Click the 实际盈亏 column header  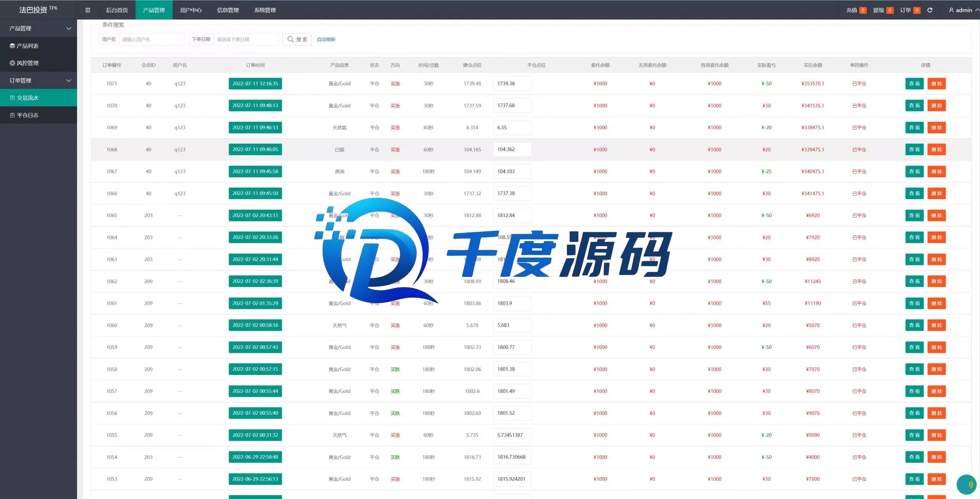tap(766, 65)
